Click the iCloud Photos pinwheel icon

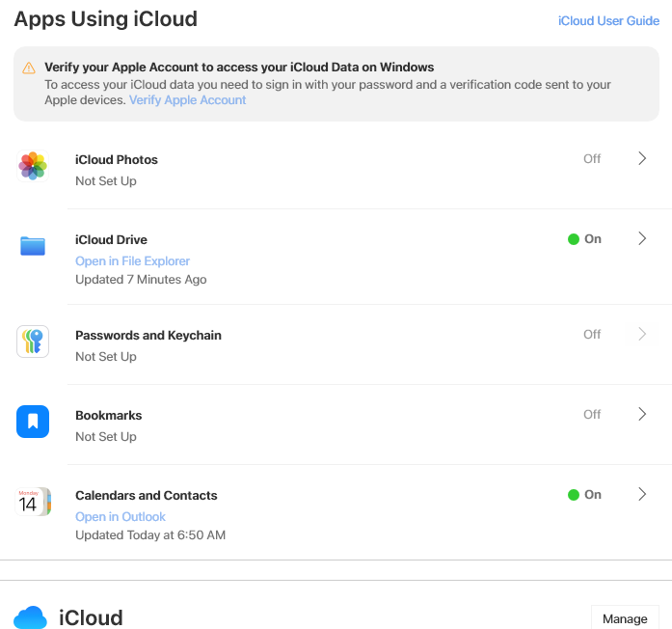coord(33,166)
